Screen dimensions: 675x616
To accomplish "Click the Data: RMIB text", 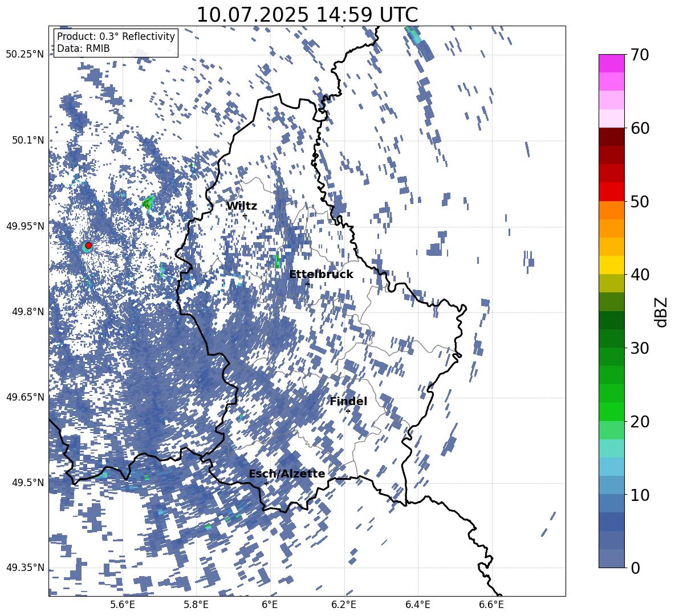I will pos(83,48).
